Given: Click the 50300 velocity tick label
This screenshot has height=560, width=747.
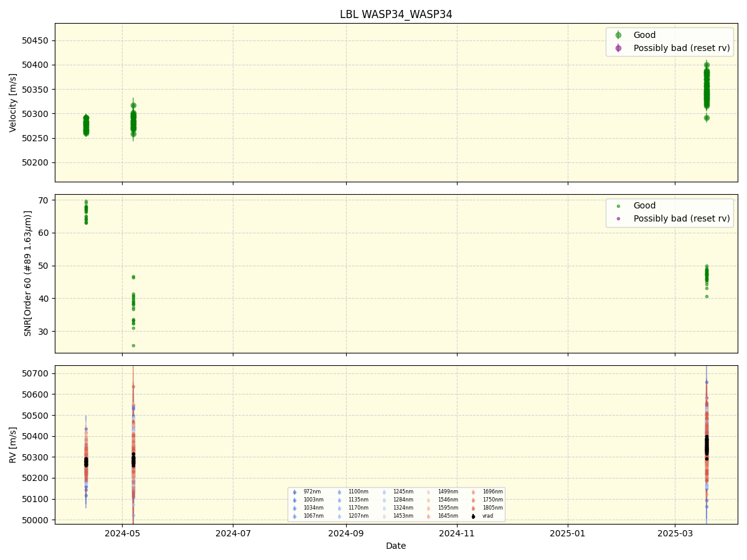Looking at the screenshot, I should [36, 114].
